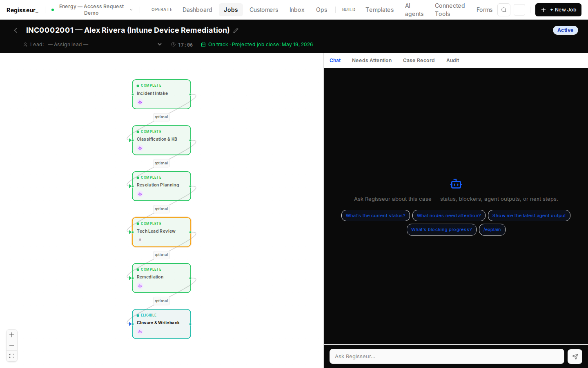The height and width of the screenshot is (368, 588).
Task: Click the back arrow beside job title
Action: click(x=16, y=30)
